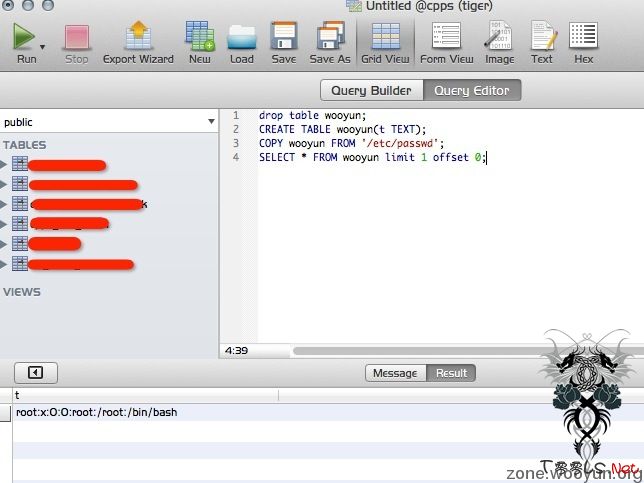
Task: Expand the last table in the list
Action: coord(5,264)
